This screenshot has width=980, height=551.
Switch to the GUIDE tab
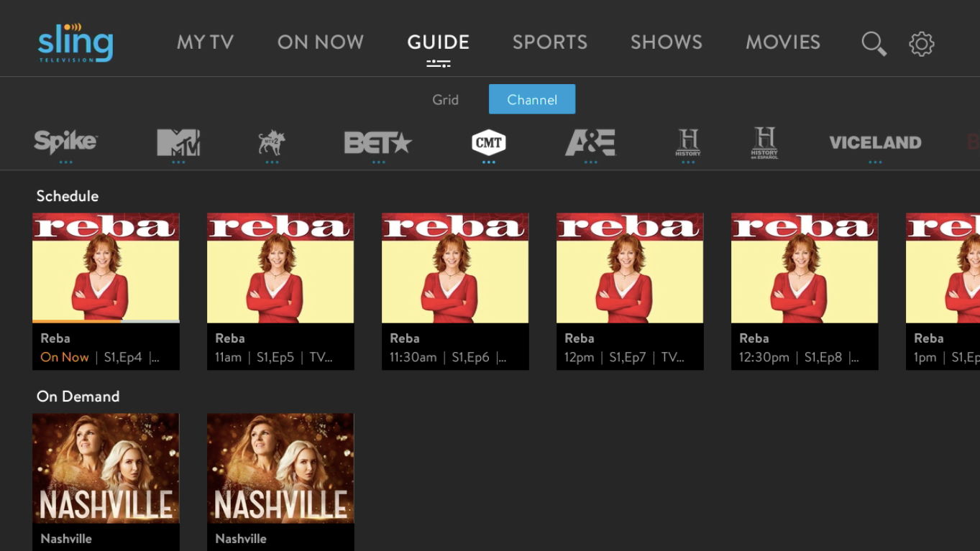pyautogui.click(x=438, y=42)
